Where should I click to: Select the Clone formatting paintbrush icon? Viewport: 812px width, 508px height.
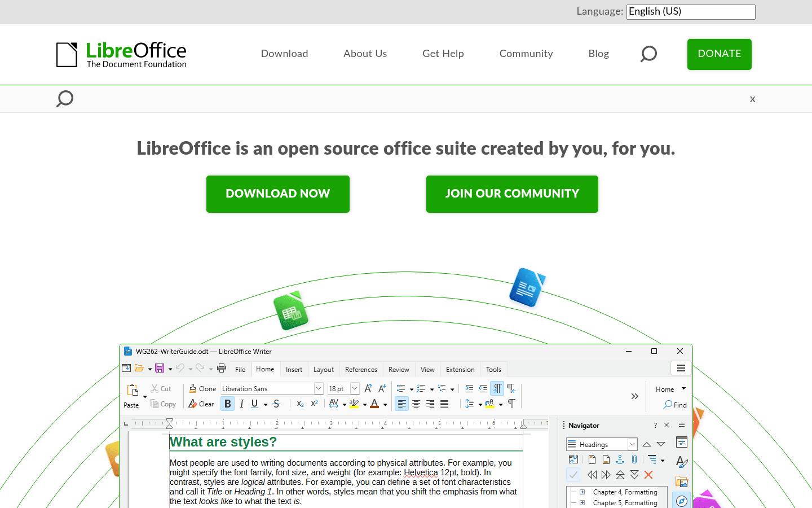pos(193,388)
